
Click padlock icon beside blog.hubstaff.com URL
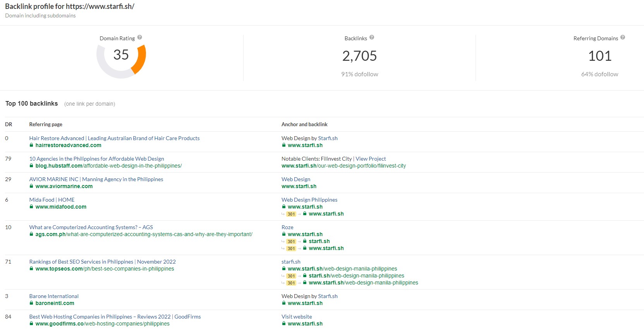point(31,166)
